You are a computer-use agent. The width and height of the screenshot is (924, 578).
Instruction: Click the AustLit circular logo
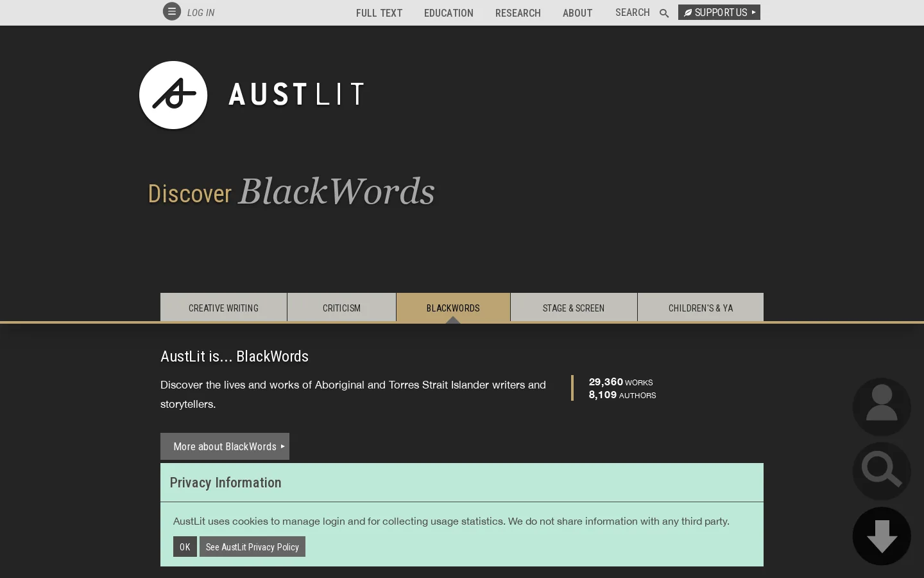(x=173, y=95)
